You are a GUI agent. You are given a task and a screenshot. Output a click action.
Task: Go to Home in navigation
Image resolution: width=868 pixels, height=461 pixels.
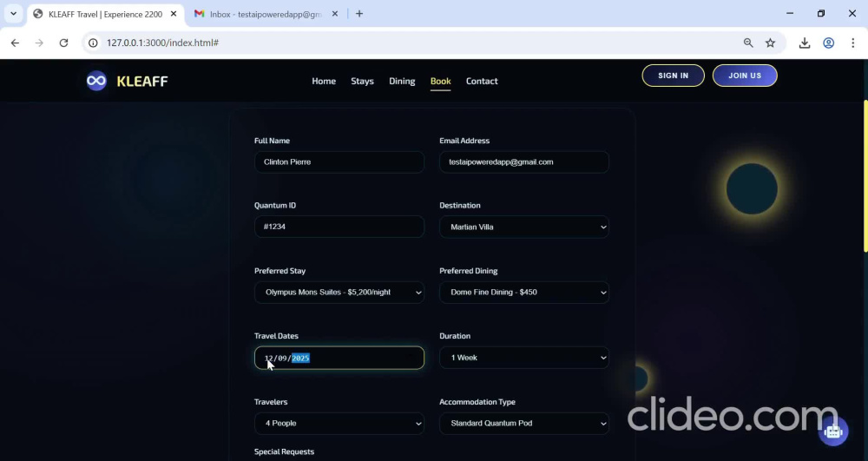(x=324, y=81)
